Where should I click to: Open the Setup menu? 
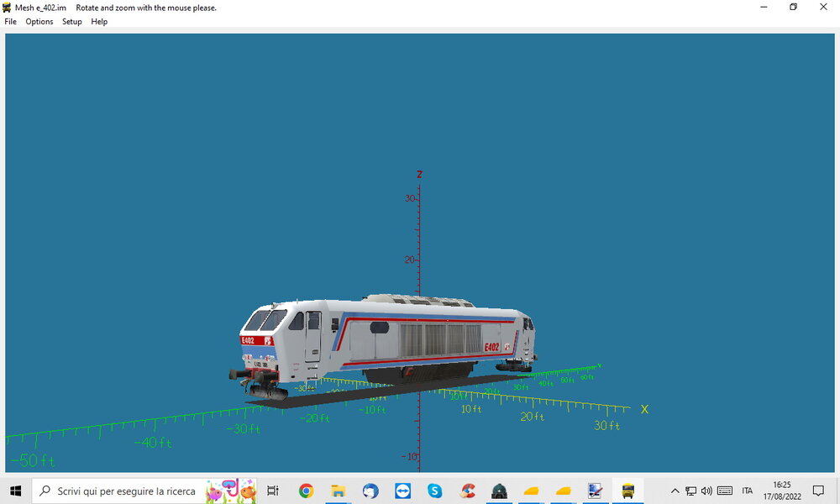click(x=71, y=22)
